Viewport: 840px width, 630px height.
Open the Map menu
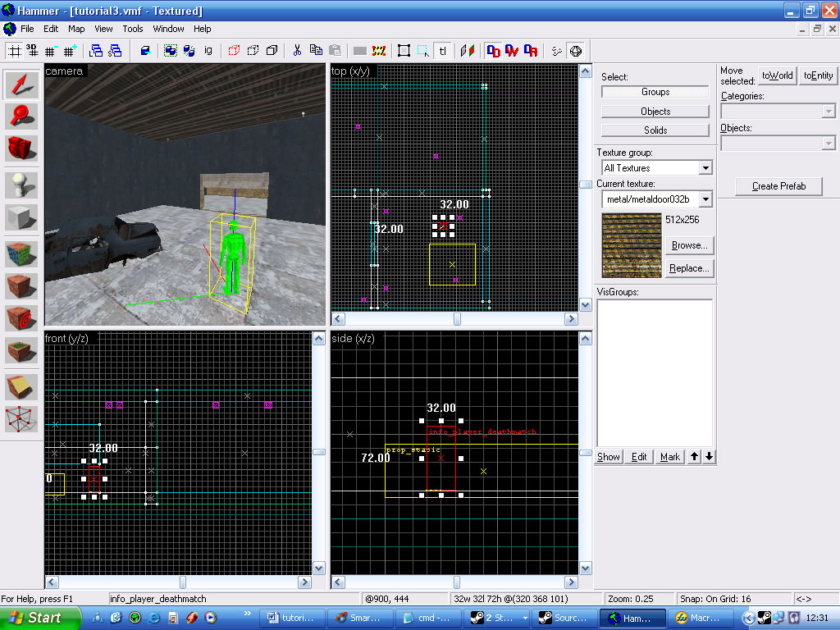[76, 29]
